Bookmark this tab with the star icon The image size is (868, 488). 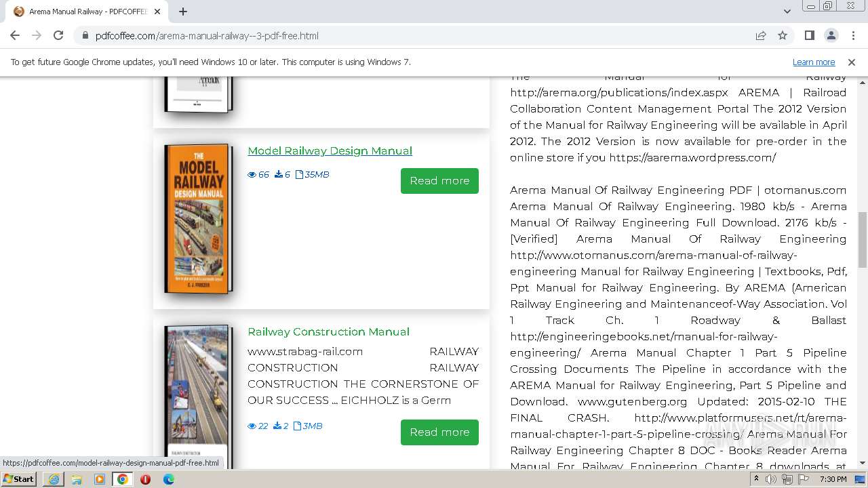pyautogui.click(x=783, y=35)
